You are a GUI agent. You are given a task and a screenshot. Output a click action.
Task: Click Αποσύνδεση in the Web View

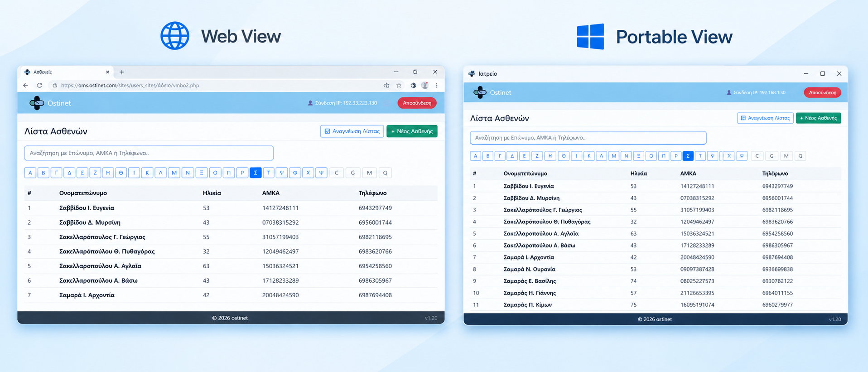(x=417, y=103)
